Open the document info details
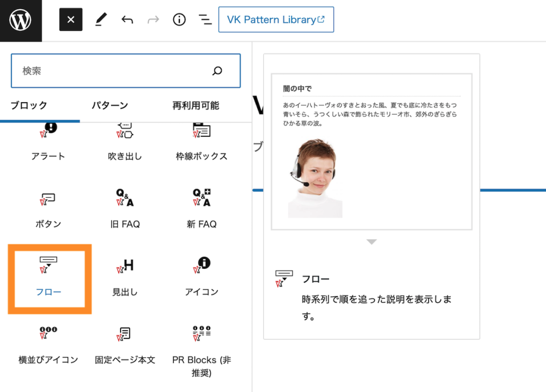This screenshot has height=392, width=546. 179,20
